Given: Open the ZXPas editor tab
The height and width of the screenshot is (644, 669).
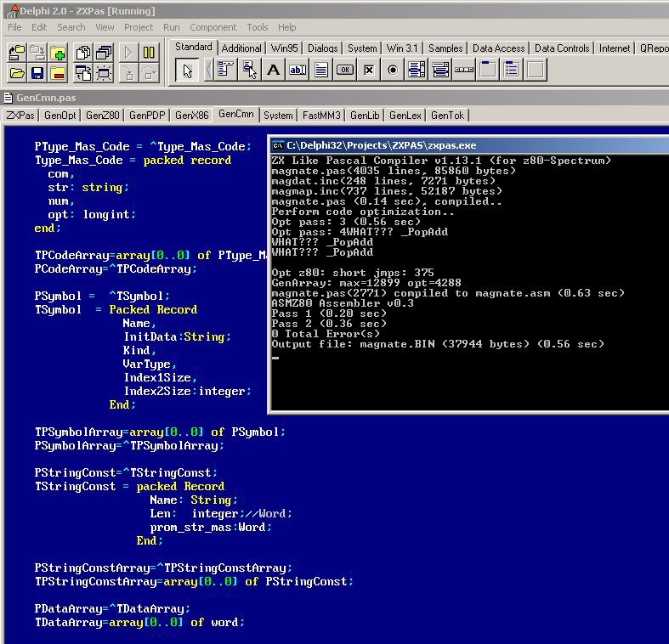Looking at the screenshot, I should click(x=20, y=116).
